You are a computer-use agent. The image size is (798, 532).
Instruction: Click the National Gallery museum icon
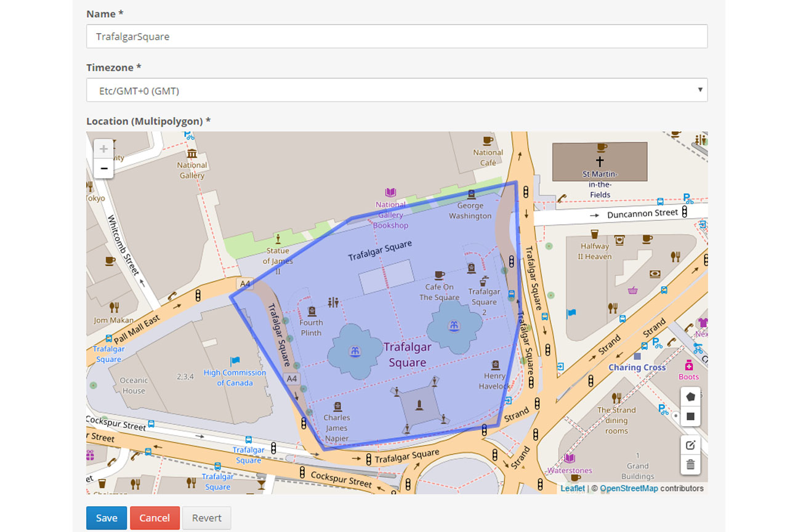click(191, 153)
